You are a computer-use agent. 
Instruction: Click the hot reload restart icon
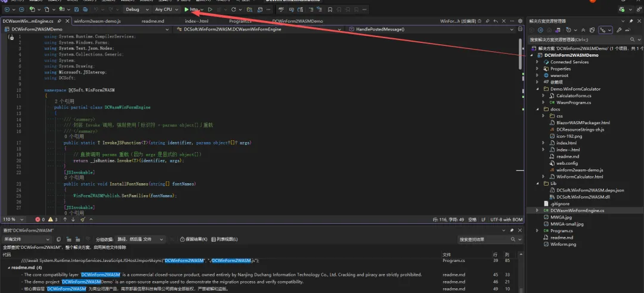[x=233, y=9]
